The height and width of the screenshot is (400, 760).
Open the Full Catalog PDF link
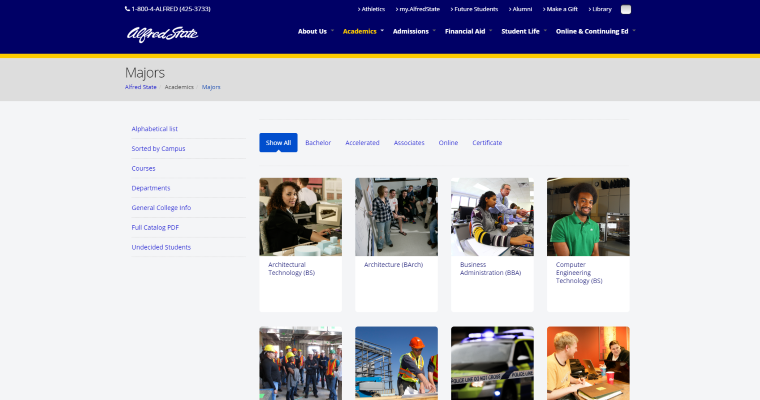[155, 227]
